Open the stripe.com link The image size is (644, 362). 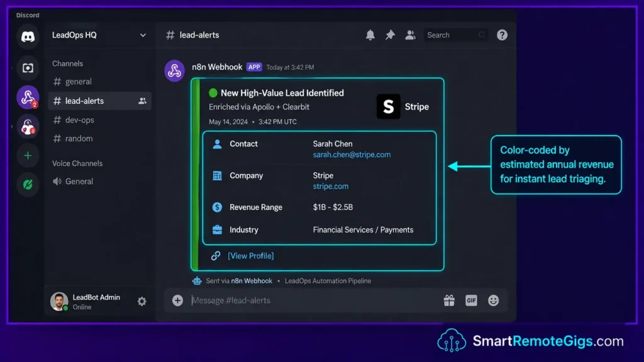click(331, 186)
